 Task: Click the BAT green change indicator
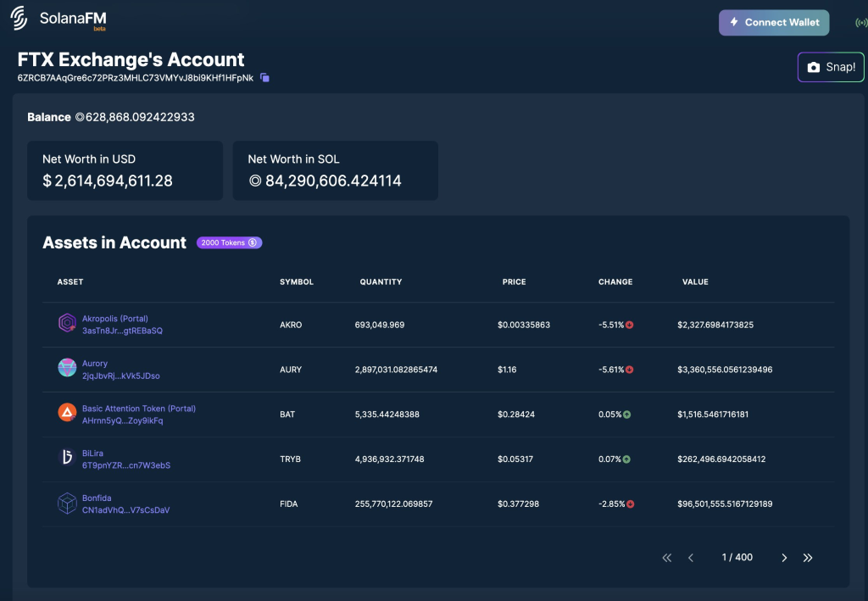tap(627, 415)
